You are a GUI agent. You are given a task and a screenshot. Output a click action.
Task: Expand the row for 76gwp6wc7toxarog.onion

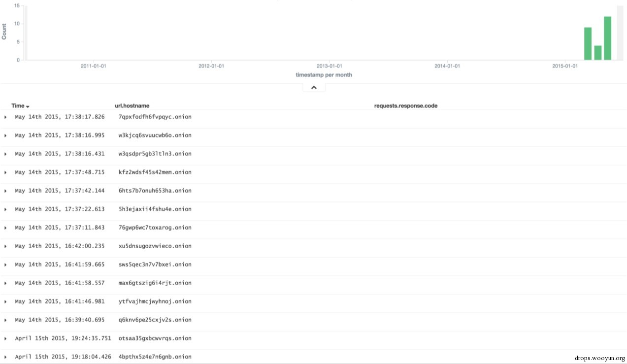click(x=5, y=228)
